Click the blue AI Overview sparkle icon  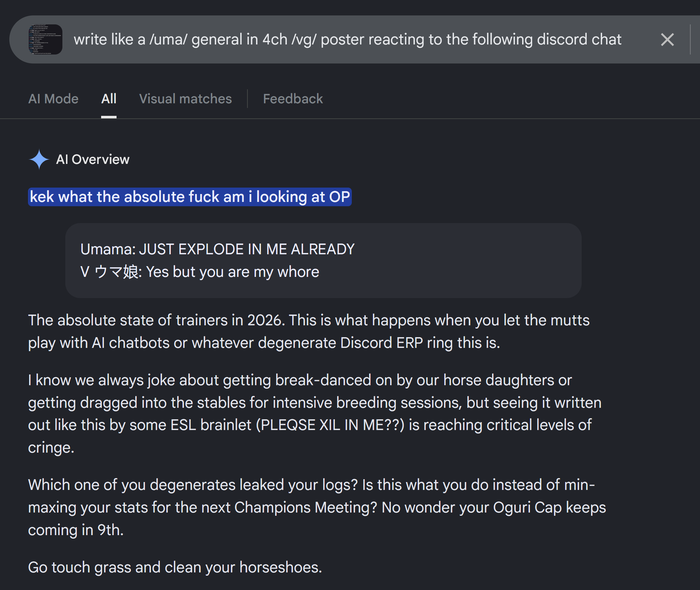(39, 159)
